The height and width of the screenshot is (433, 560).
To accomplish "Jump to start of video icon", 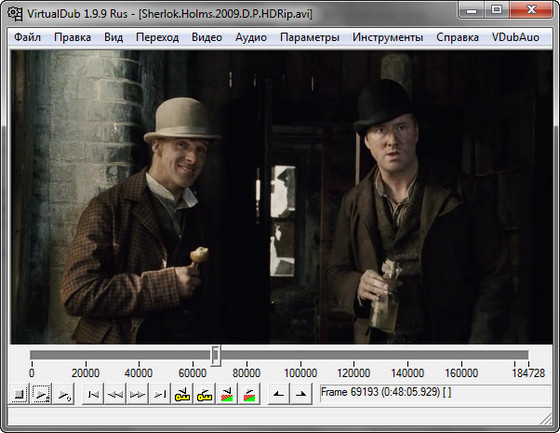I will pyautogui.click(x=93, y=394).
